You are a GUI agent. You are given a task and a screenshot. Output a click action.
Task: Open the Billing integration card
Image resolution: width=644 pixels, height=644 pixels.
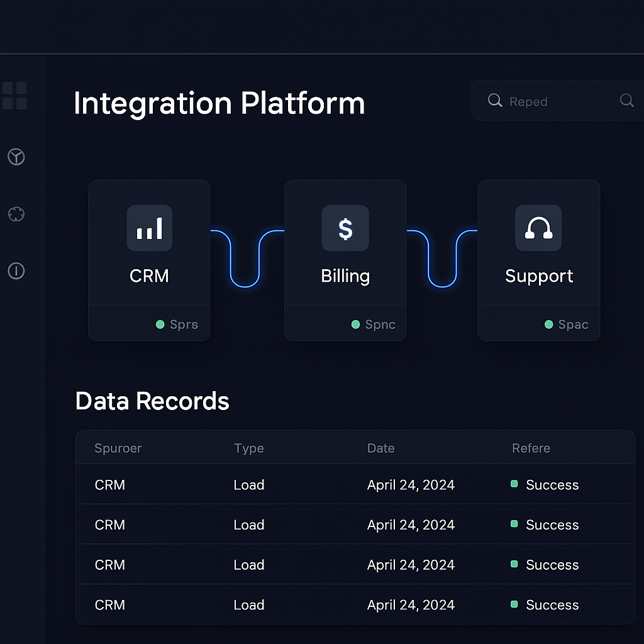click(345, 260)
